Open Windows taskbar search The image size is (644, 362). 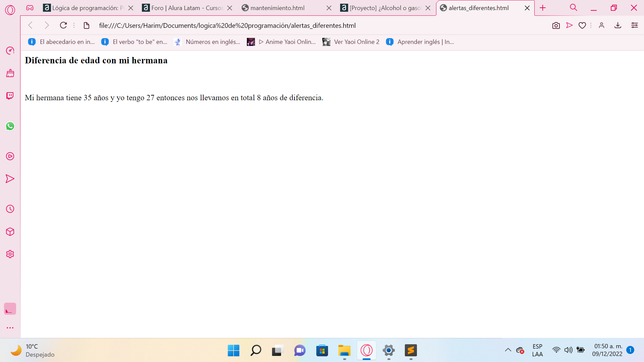[256, 351]
